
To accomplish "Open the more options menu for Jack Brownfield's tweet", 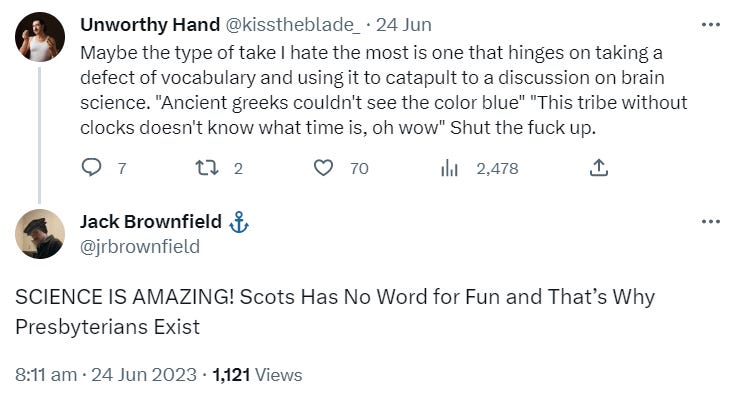I will (x=710, y=221).
